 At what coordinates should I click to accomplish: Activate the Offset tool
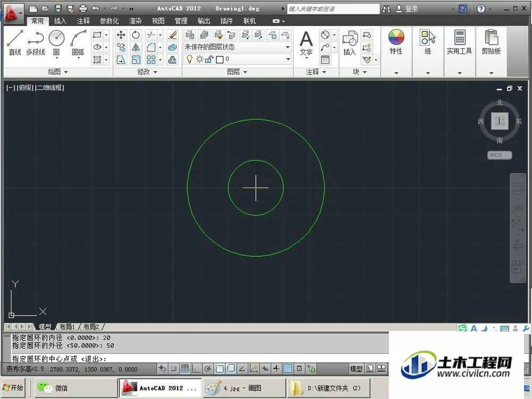click(172, 60)
